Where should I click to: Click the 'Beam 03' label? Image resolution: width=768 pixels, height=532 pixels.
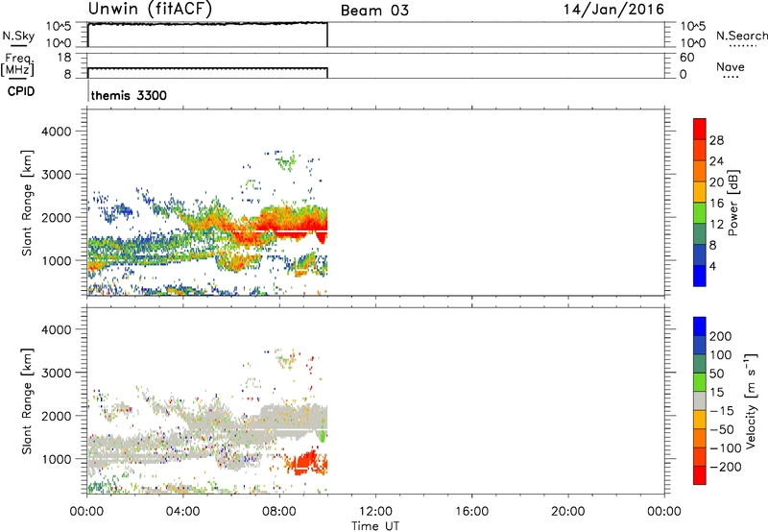(374, 11)
